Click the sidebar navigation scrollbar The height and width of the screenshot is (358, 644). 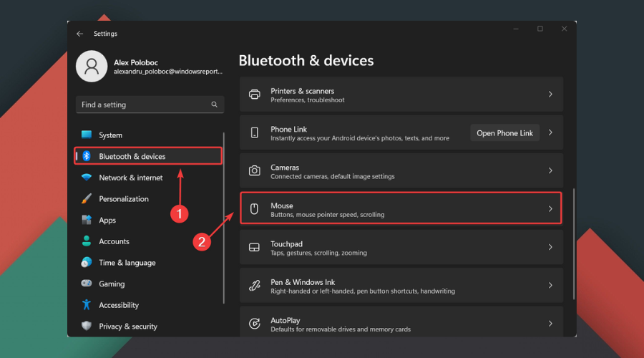coord(224,218)
